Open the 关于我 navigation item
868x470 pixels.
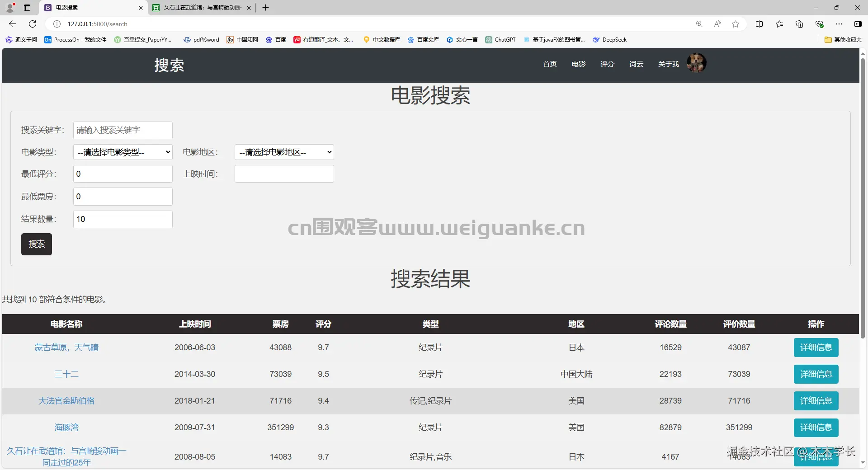(669, 64)
